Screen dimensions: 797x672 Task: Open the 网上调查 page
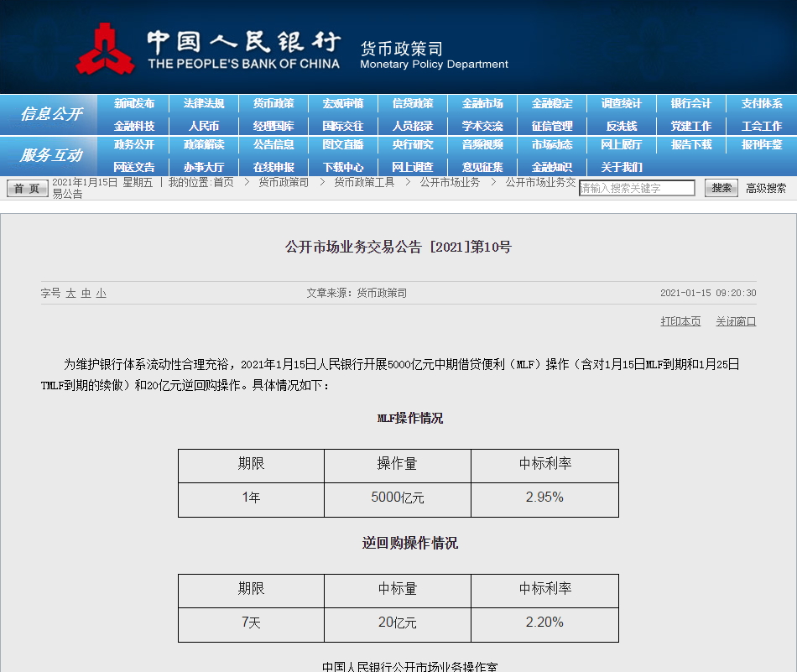[x=413, y=167]
